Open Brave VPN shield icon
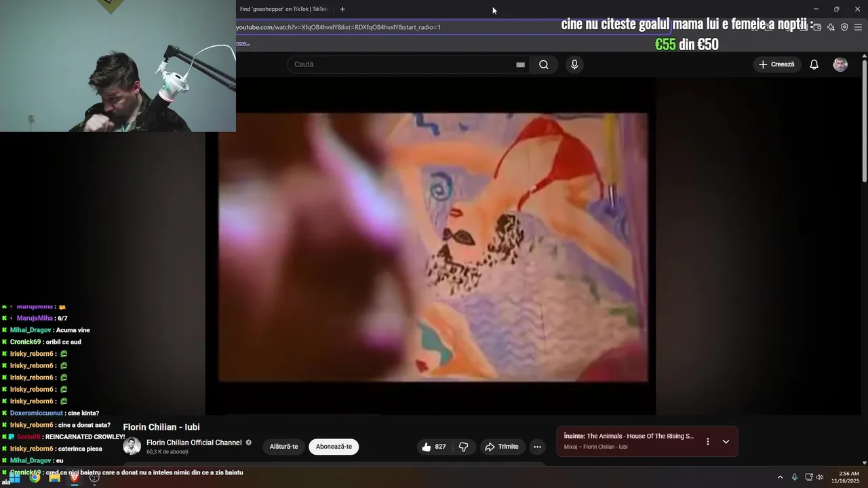This screenshot has height=488, width=868. 844,27
